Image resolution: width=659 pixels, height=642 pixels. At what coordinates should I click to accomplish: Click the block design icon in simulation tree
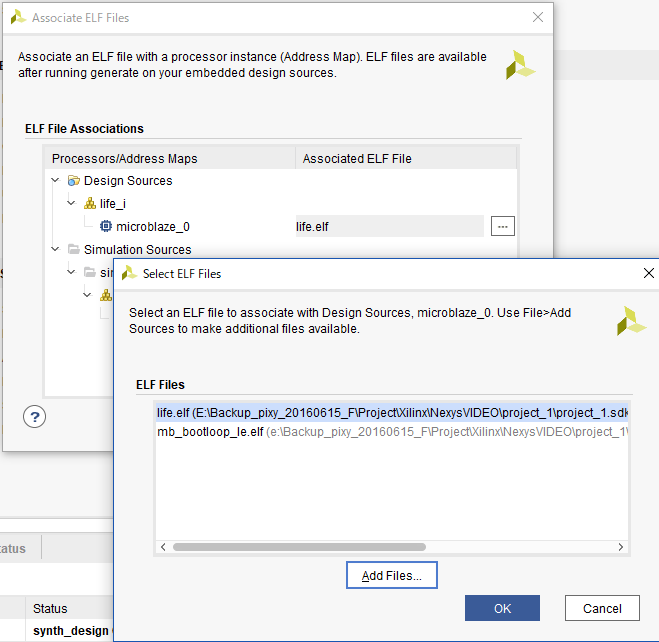coord(105,295)
